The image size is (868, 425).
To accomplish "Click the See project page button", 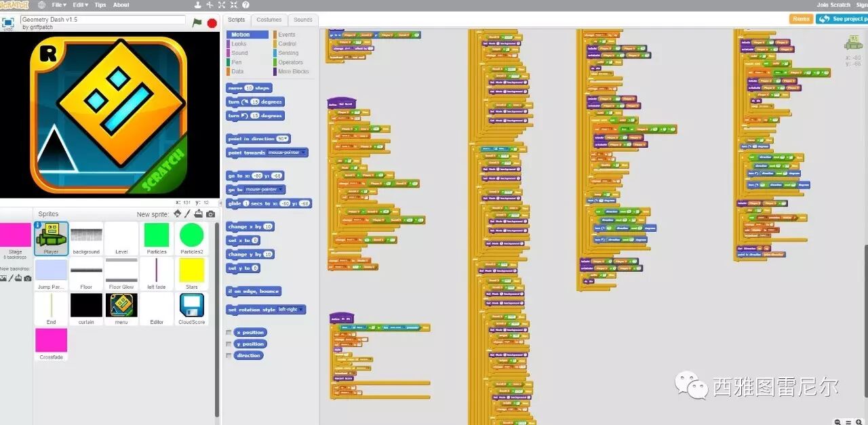I will click(842, 19).
